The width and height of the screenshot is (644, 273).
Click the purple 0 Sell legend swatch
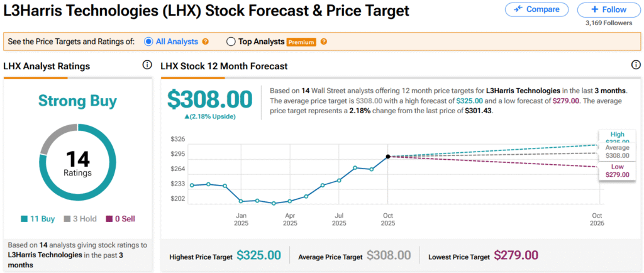(109, 219)
